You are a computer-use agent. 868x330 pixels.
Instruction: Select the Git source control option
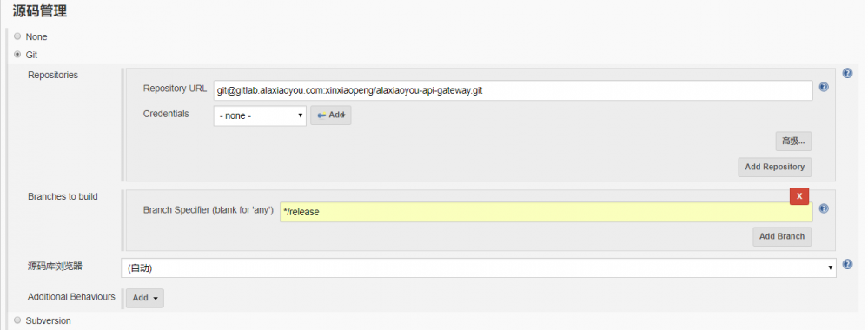point(17,55)
